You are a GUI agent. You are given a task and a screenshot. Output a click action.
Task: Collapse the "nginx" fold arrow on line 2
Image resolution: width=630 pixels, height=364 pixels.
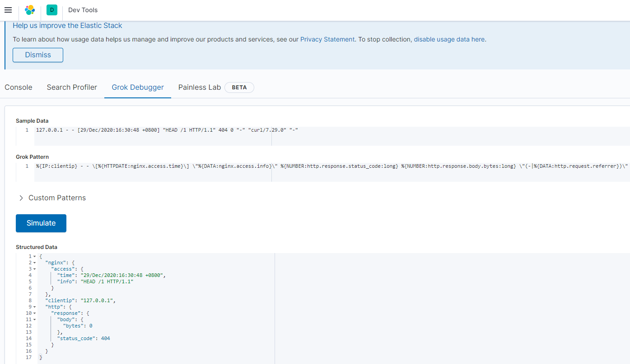click(34, 263)
